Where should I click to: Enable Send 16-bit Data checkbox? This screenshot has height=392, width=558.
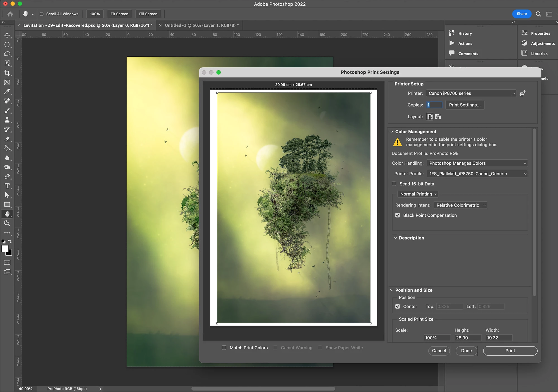(394, 184)
